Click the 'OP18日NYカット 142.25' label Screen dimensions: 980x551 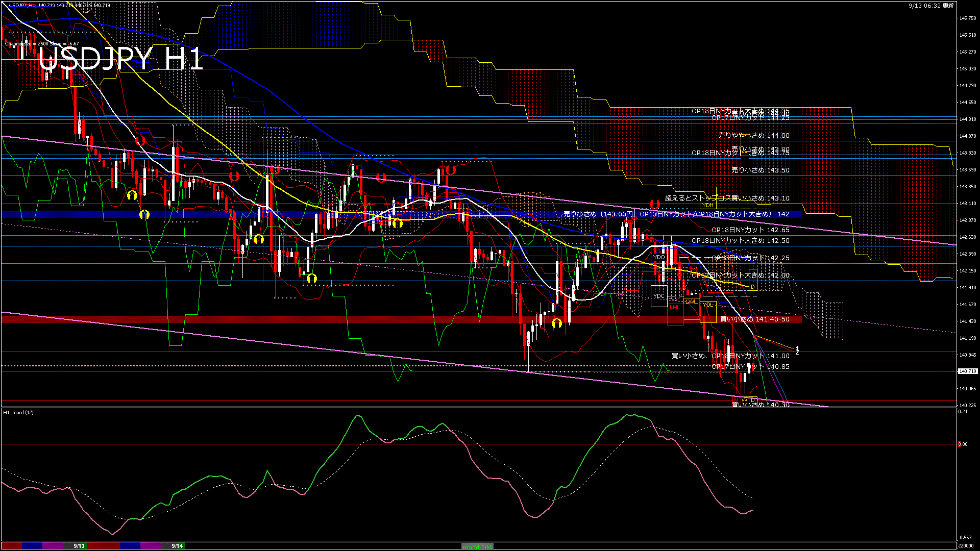click(751, 258)
